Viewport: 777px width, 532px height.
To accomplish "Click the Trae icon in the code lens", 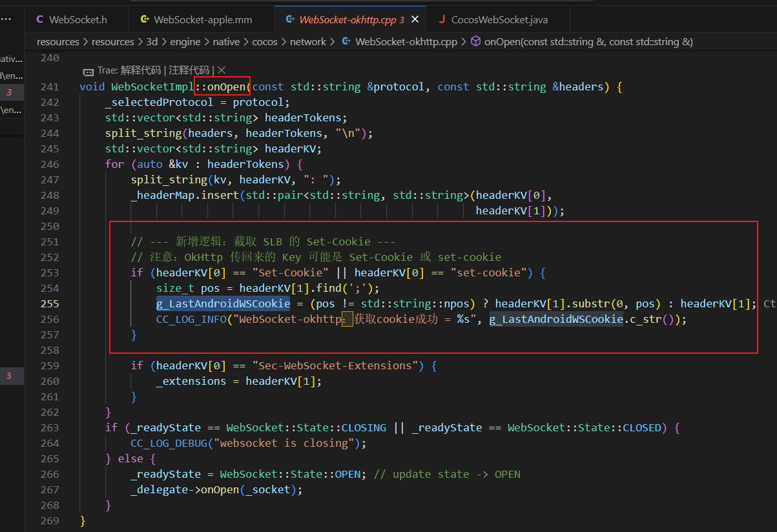I will (88, 70).
